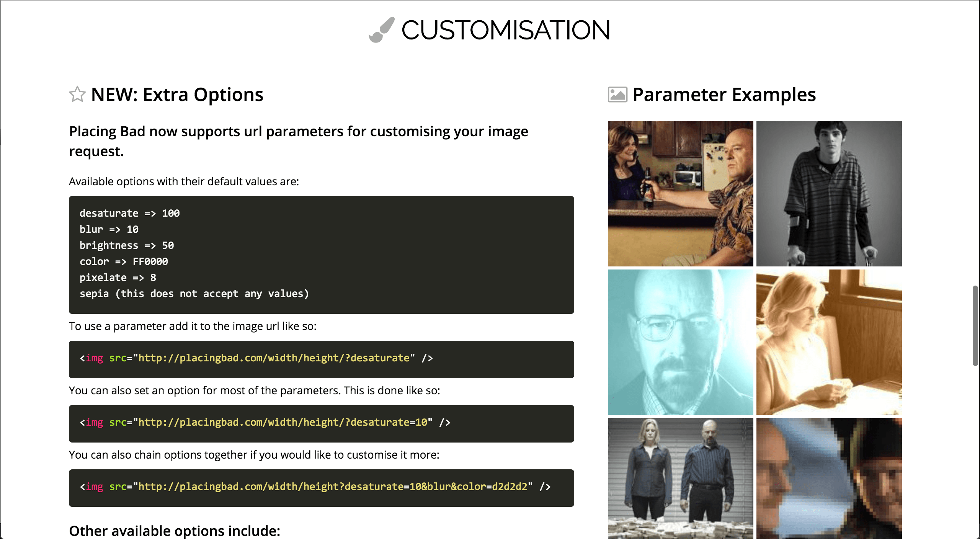
Task: Click the chained options d2d2d2 code snippet
Action: point(315,487)
